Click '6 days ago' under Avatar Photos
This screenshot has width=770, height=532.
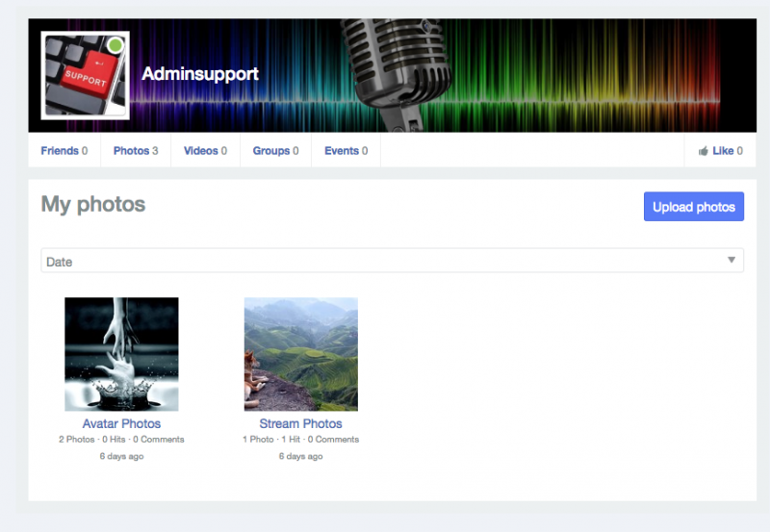click(x=122, y=456)
